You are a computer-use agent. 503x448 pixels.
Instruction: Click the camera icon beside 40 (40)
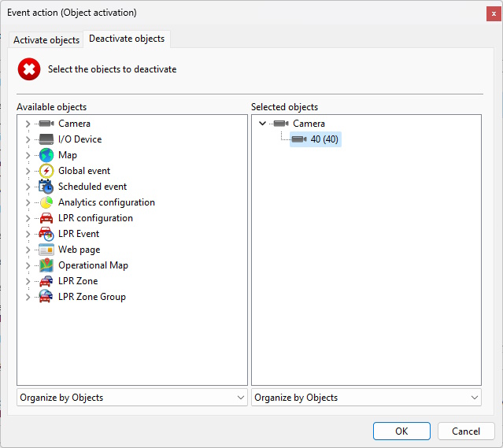pyautogui.click(x=299, y=139)
